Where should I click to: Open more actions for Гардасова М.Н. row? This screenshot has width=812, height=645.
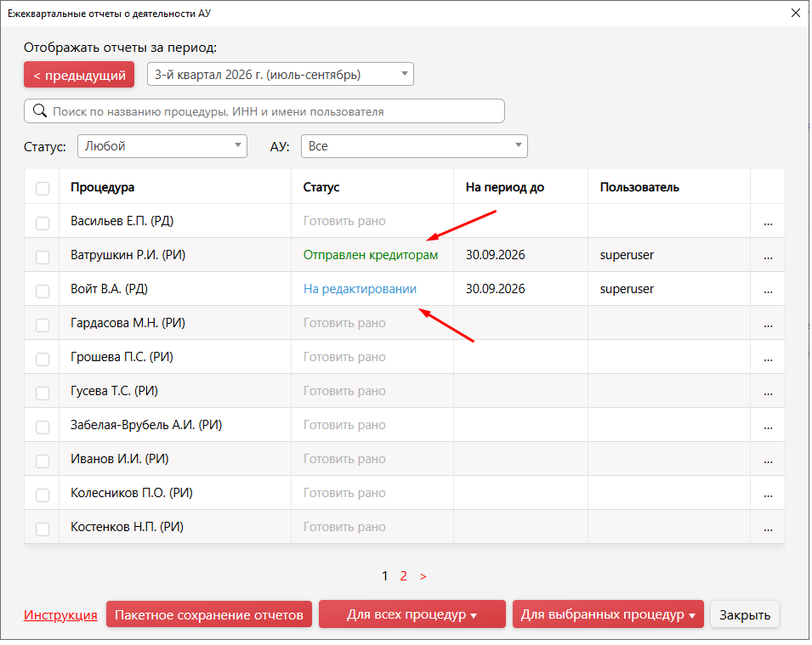point(768,325)
